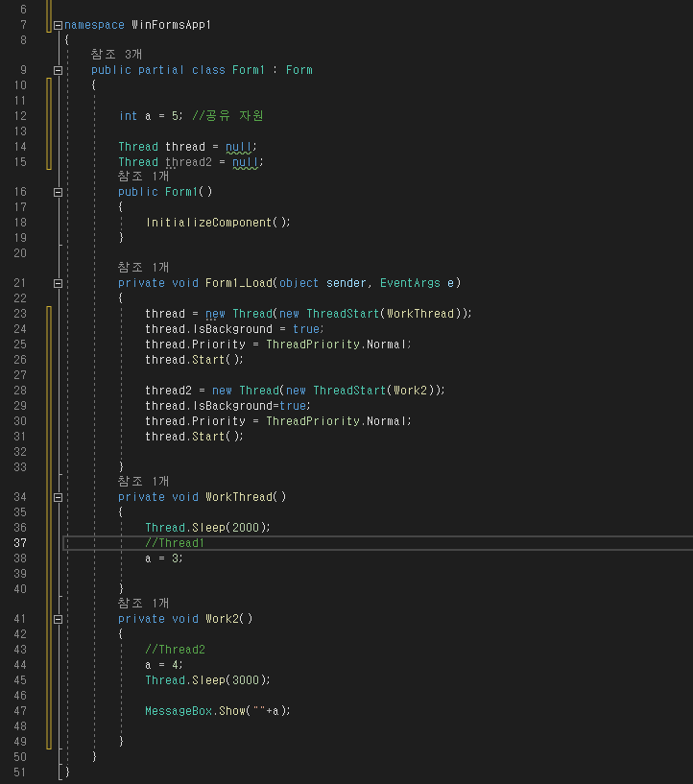Click 'WorkThread()' in its method declaration

(246, 497)
